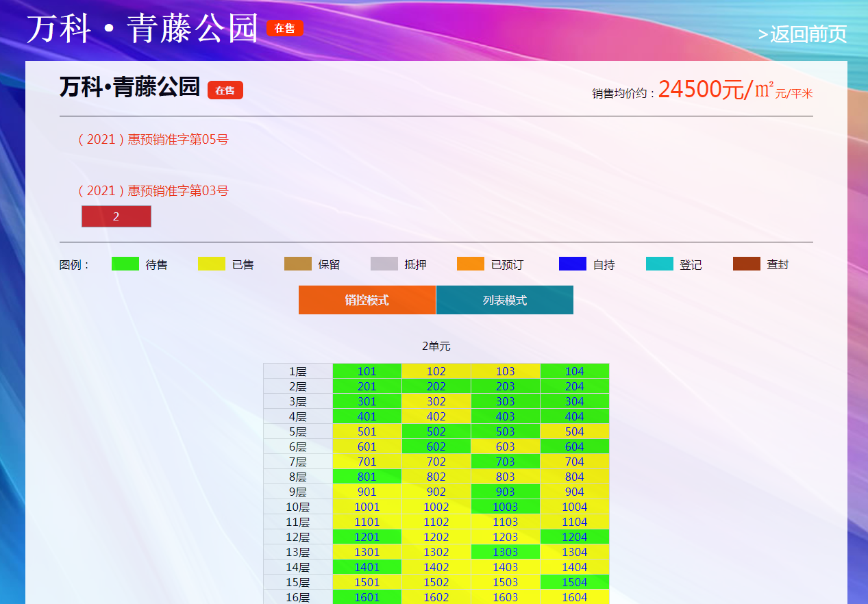Viewport: 868px width, 604px height.
Task: Click the orange 已预订 legend swatch
Action: click(471, 264)
